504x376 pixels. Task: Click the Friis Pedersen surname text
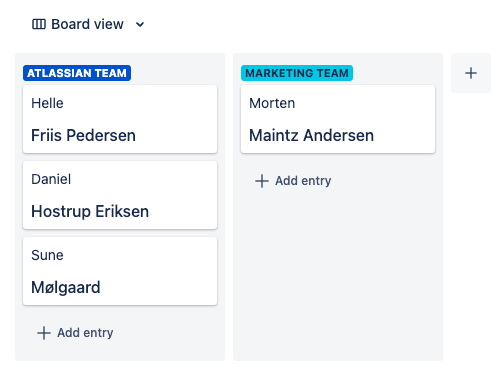[x=83, y=136]
